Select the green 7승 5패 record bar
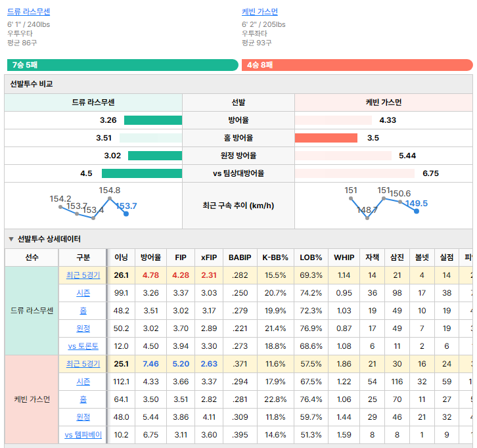The width and height of the screenshot is (477, 448). pos(123,65)
